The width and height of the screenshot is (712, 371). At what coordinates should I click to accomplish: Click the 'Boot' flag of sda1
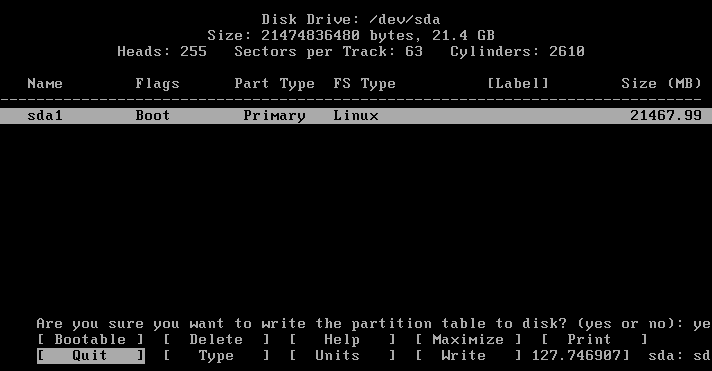153,116
